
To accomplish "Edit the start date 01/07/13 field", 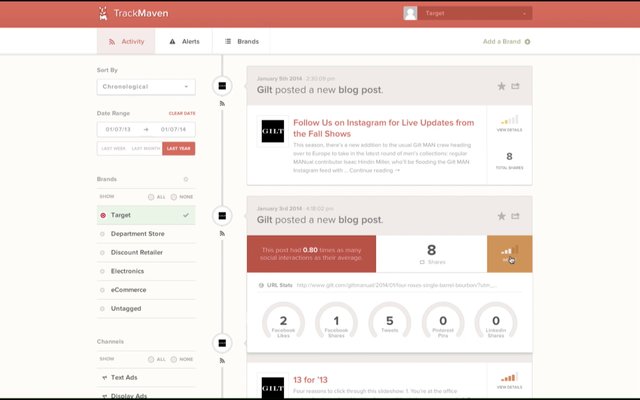I will pos(118,129).
